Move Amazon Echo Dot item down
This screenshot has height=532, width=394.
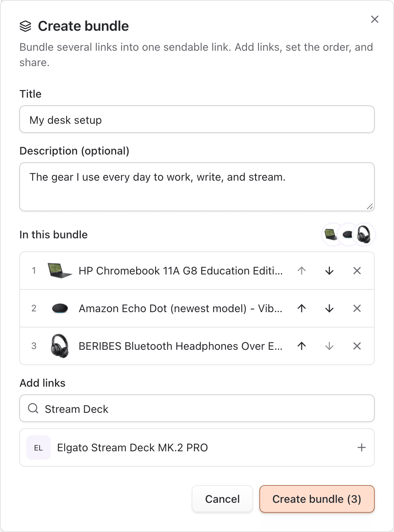(329, 308)
